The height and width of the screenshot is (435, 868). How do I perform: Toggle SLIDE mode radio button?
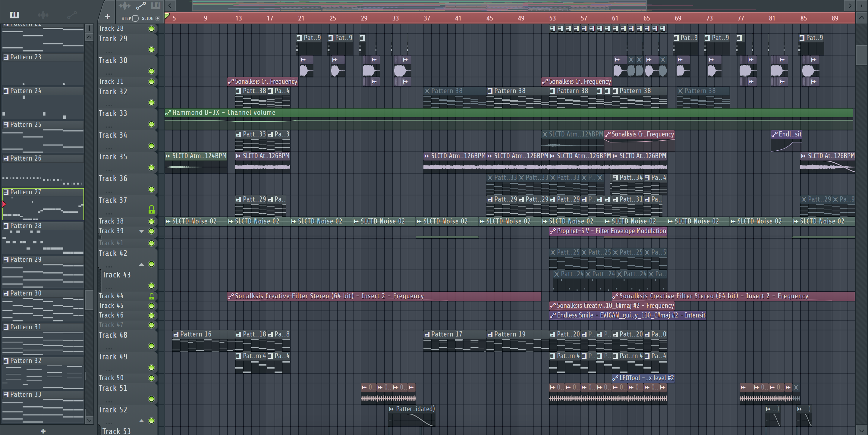[157, 18]
